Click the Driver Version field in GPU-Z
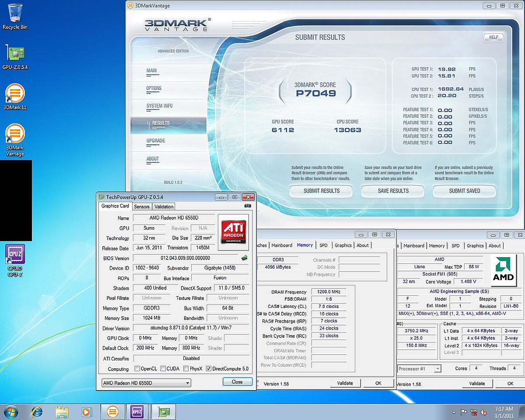This screenshot has width=525, height=420. [190, 328]
